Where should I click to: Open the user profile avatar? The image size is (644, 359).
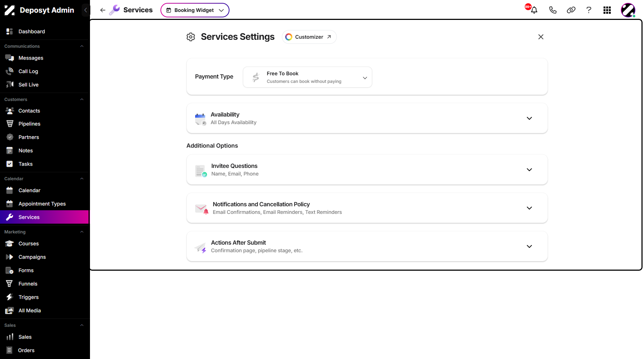tap(628, 10)
